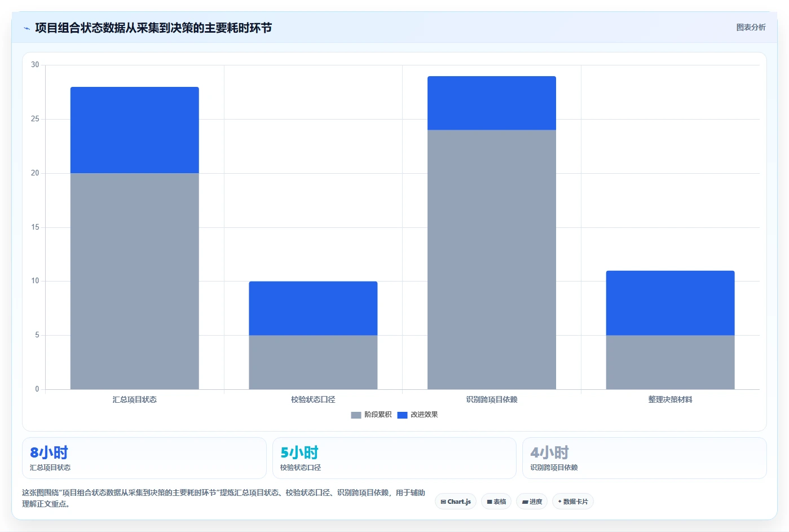Viewport: 789px width, 532px height.
Task: Click the Chart.js tag chip
Action: point(456,502)
